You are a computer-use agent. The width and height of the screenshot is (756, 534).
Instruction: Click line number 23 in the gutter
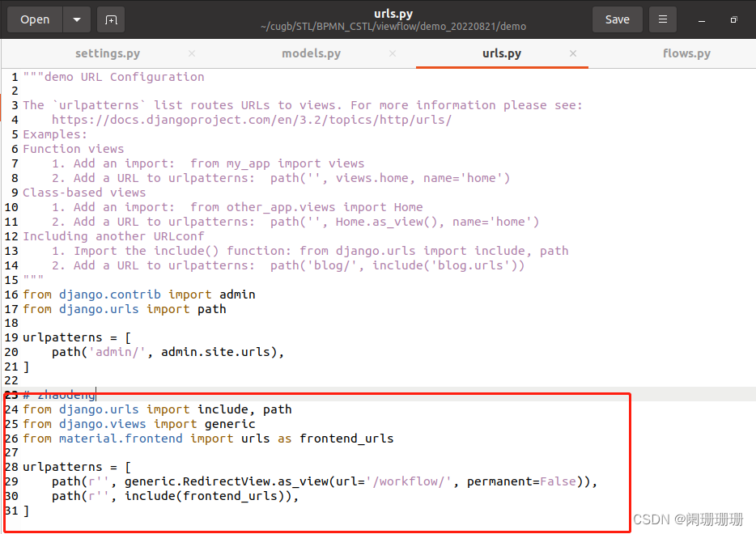tap(11, 395)
